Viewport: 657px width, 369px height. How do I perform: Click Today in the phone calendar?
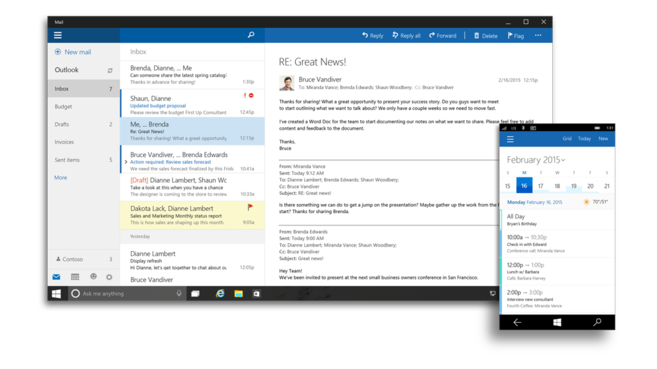pos(584,139)
